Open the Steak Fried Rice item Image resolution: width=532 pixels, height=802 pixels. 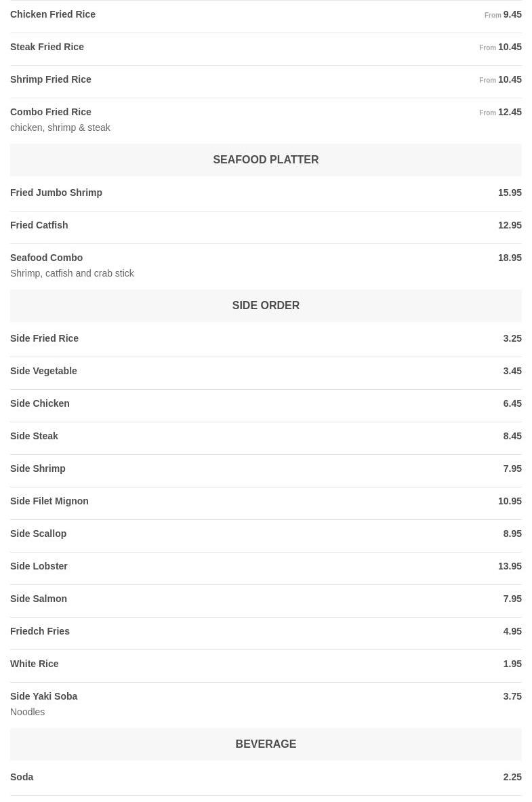(47, 47)
